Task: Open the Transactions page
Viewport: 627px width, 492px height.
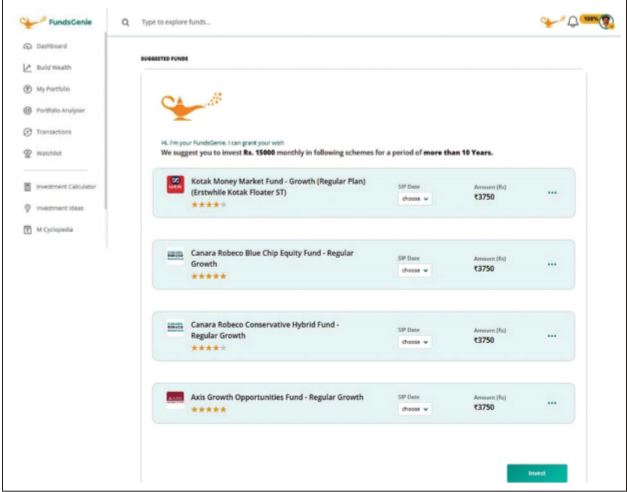Action: coord(54,132)
